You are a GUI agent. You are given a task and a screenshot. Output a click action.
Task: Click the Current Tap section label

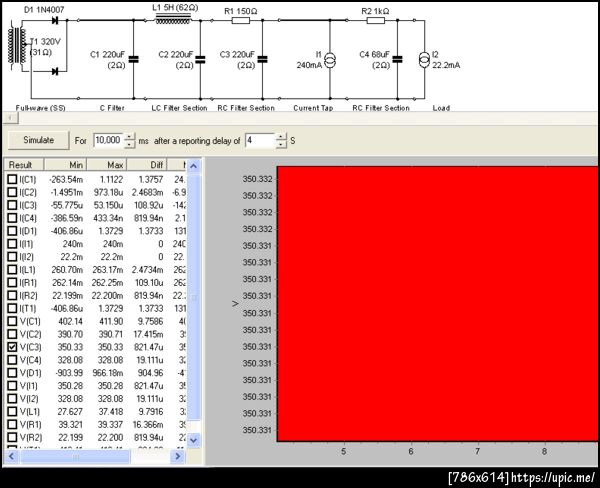coord(313,108)
